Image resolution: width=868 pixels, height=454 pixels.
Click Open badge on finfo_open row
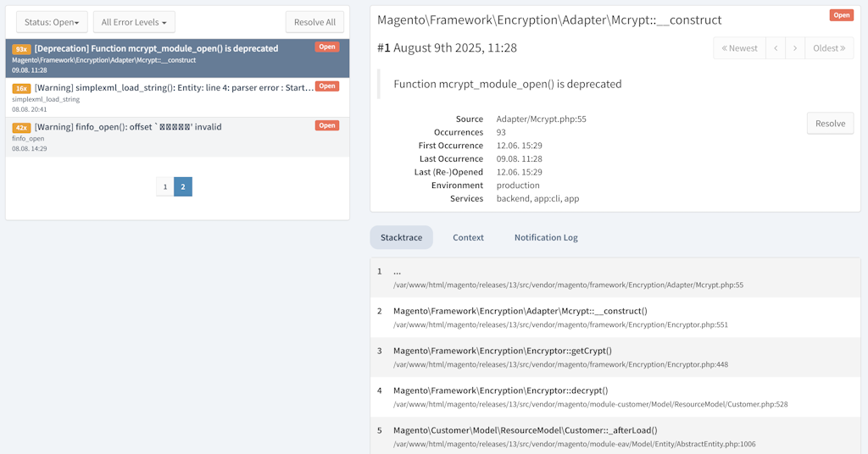click(x=327, y=125)
